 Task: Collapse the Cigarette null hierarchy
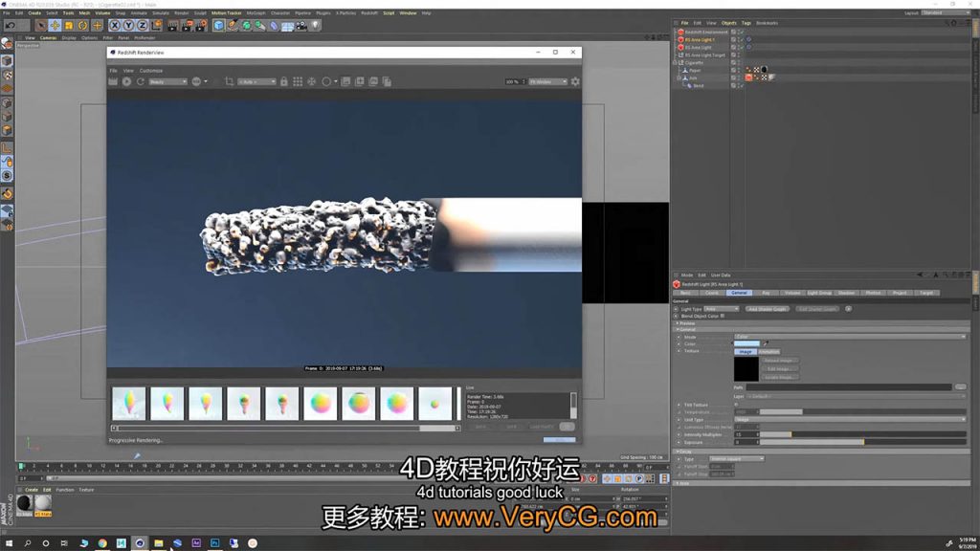coord(675,62)
